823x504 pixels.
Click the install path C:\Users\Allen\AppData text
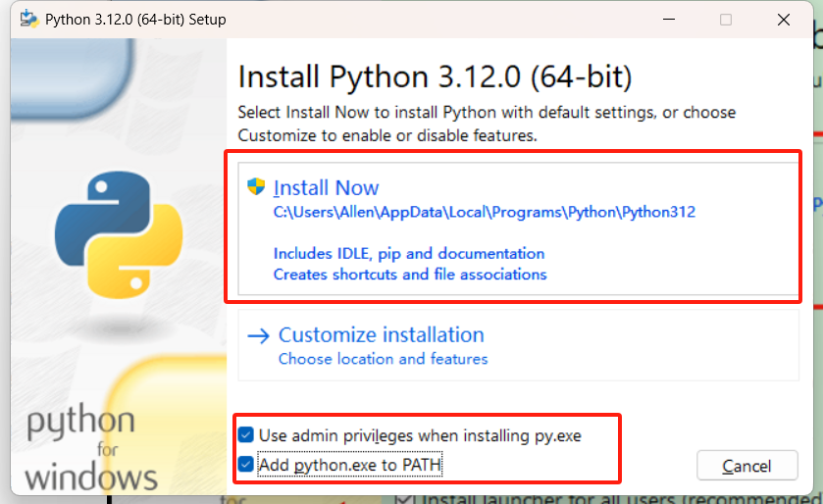pos(484,212)
